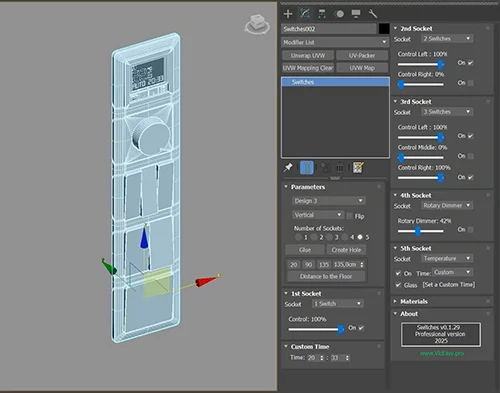Viewport: 500px width, 393px height.
Task: Enable 2nd Socket Control Right On checkbox
Action: 470,83
